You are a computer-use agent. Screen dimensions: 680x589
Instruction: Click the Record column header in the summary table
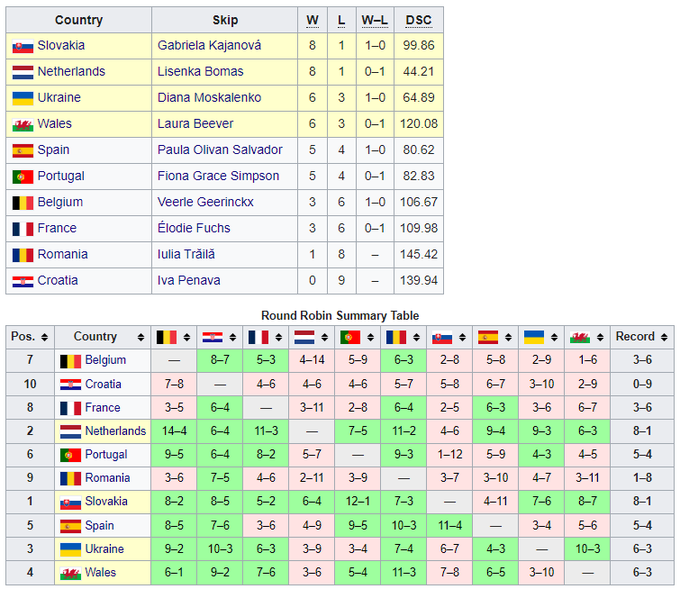(635, 337)
